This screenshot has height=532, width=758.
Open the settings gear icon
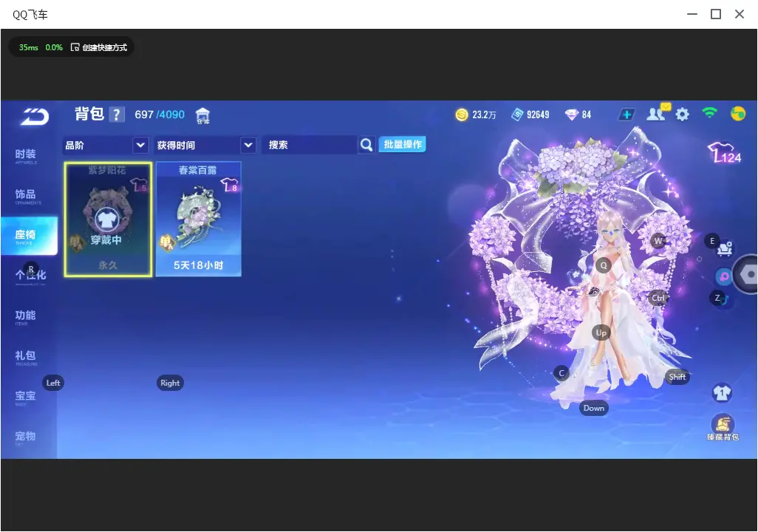tap(682, 115)
